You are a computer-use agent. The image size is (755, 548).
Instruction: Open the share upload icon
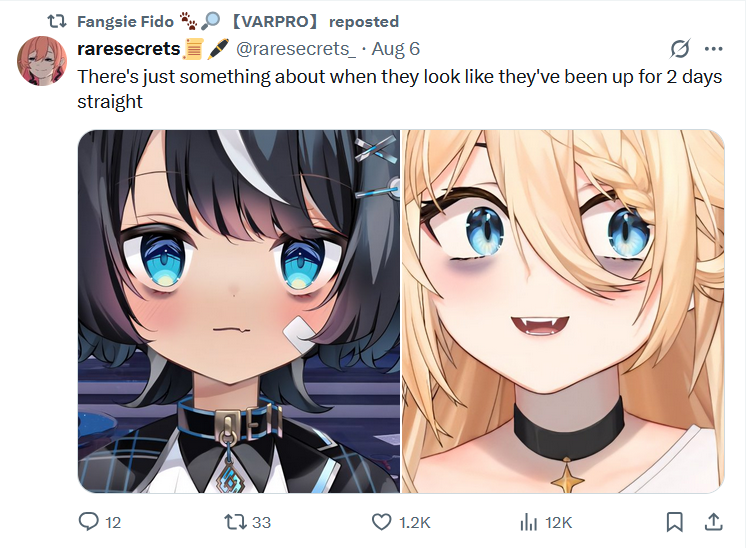[x=714, y=522]
